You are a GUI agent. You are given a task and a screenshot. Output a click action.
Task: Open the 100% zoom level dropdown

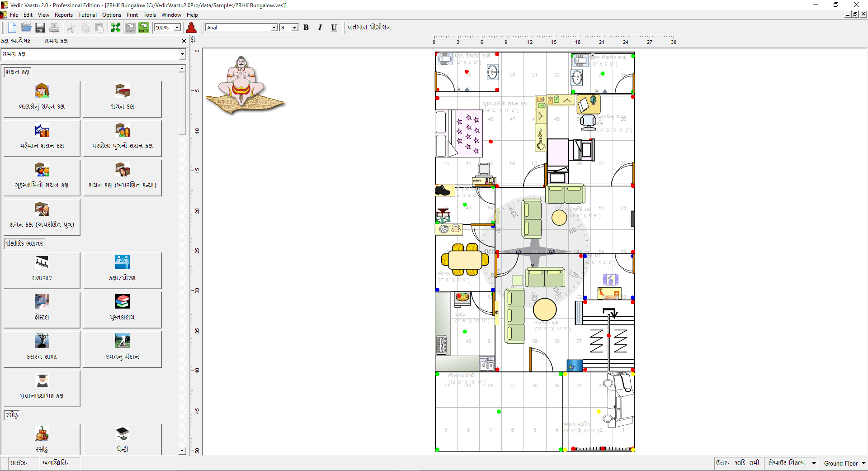coord(177,28)
